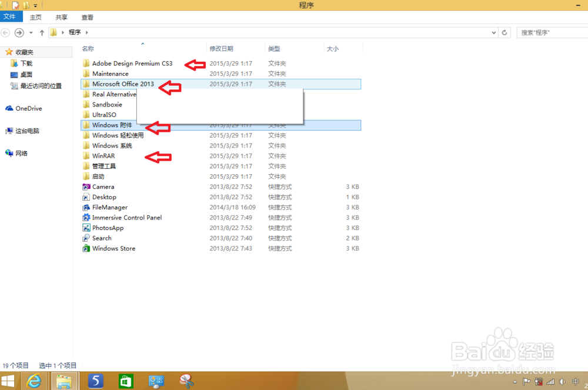Expand the address bar history dropdown
Image resolution: width=588 pixels, height=390 pixels.
pyautogui.click(x=493, y=32)
